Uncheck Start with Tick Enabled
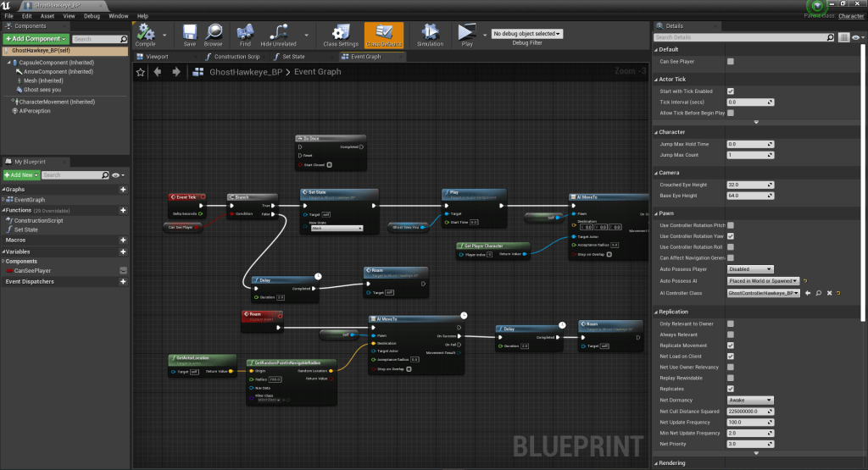 (731, 91)
